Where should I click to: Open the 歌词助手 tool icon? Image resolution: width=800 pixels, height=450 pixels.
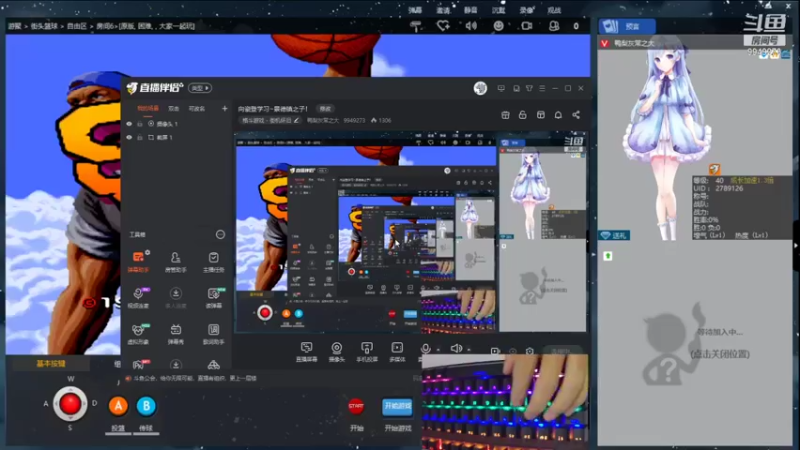coord(213,334)
